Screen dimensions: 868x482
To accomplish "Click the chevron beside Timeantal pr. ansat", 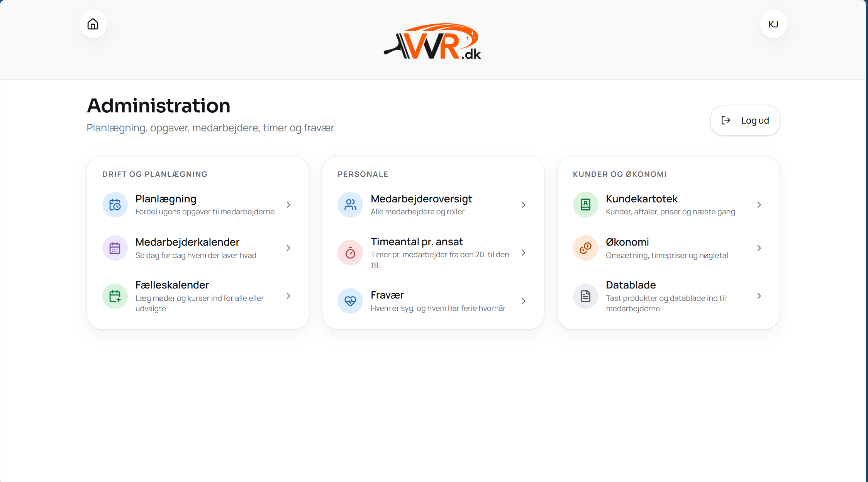I will pos(524,253).
